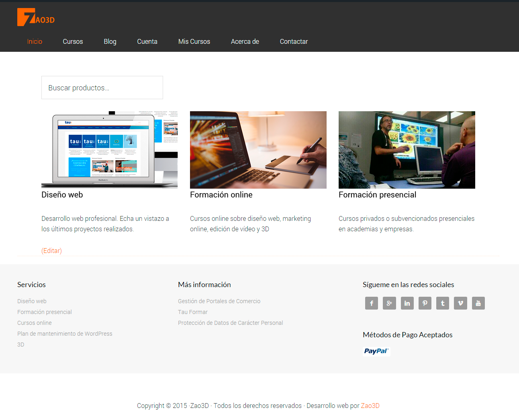Open the Google Plus social icon
The height and width of the screenshot is (420, 519).
389,303
